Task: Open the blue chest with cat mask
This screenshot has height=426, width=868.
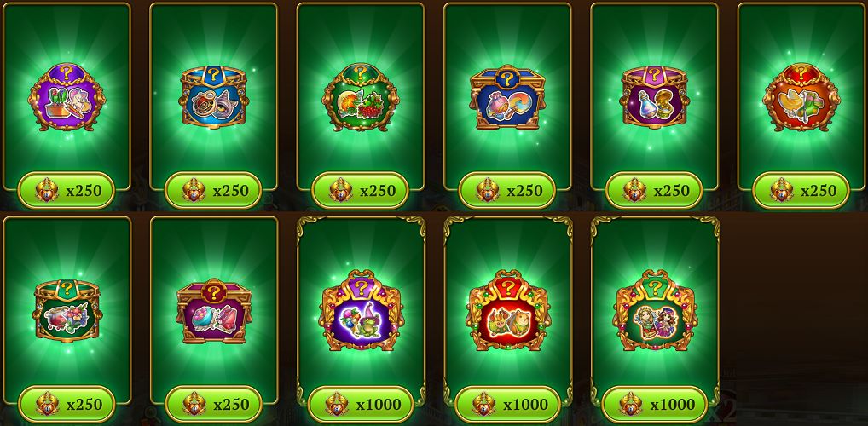Action: 214,97
